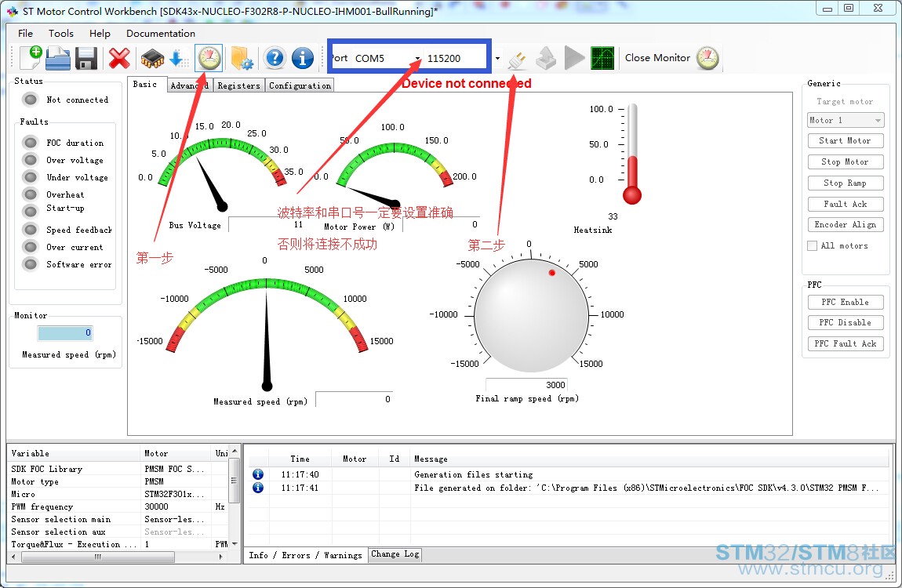Viewport: 902px width, 588px height.
Task: Click the Motor Power (W) value box
Action: click(x=441, y=224)
